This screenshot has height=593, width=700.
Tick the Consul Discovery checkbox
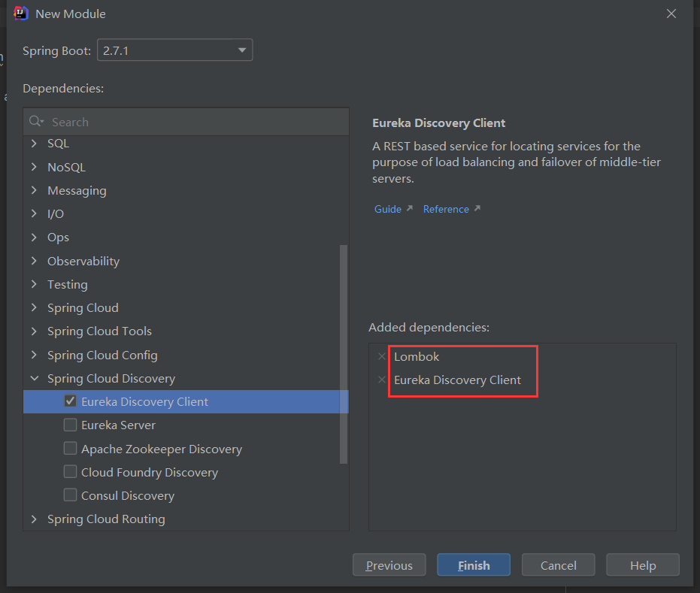pyautogui.click(x=70, y=495)
